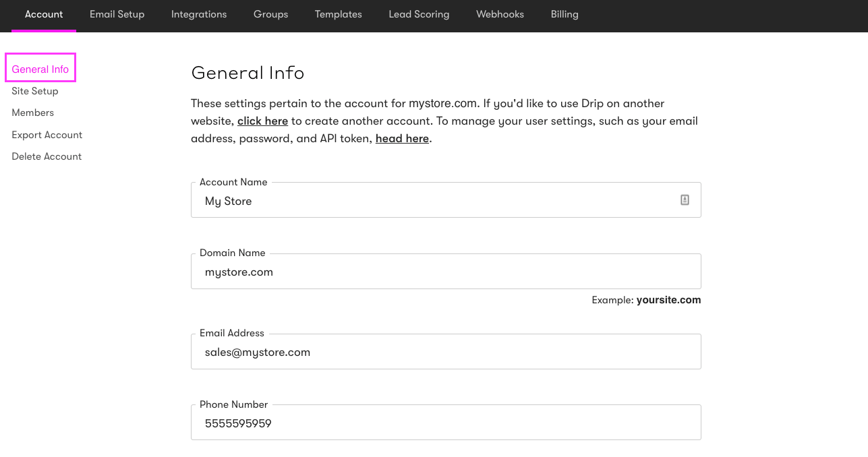
Task: View the Billing tab
Action: (565, 14)
